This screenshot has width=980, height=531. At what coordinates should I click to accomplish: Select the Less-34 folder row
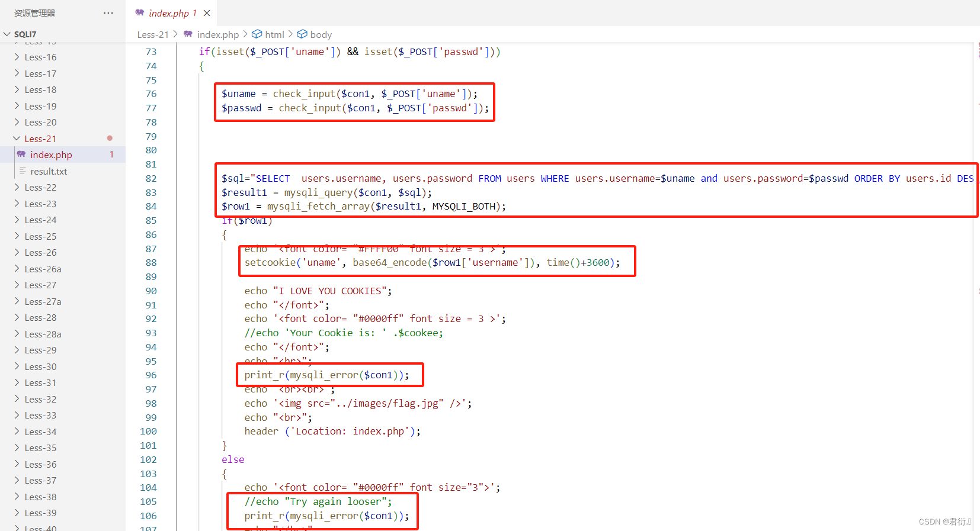(x=63, y=432)
